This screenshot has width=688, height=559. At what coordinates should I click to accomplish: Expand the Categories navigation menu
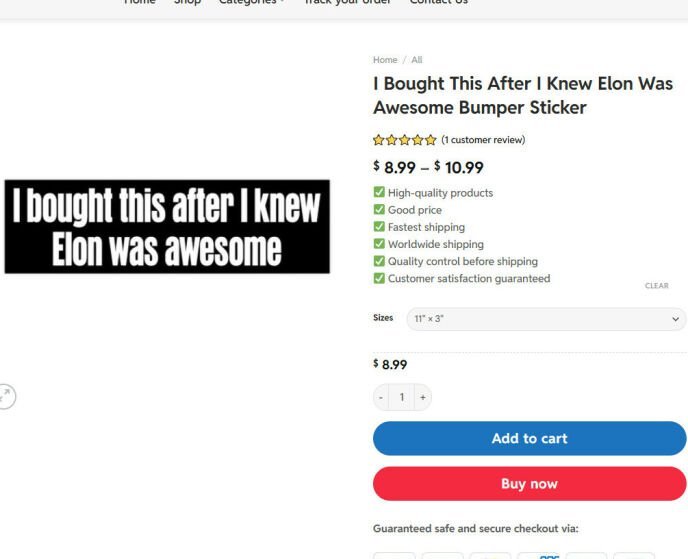(251, 2)
